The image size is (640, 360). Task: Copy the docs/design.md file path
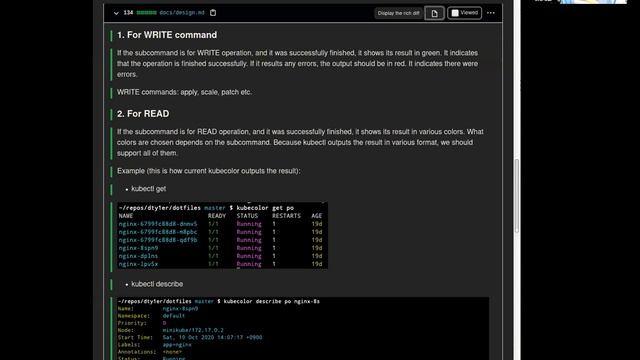pyautogui.click(x=213, y=13)
